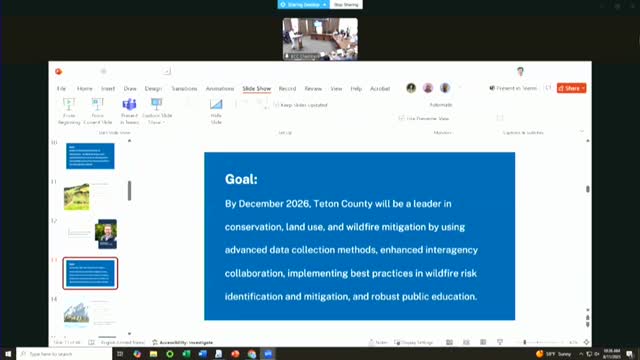The image size is (640, 360).
Task: Toggle Notes pane in status bar
Action: pyautogui.click(x=378, y=342)
